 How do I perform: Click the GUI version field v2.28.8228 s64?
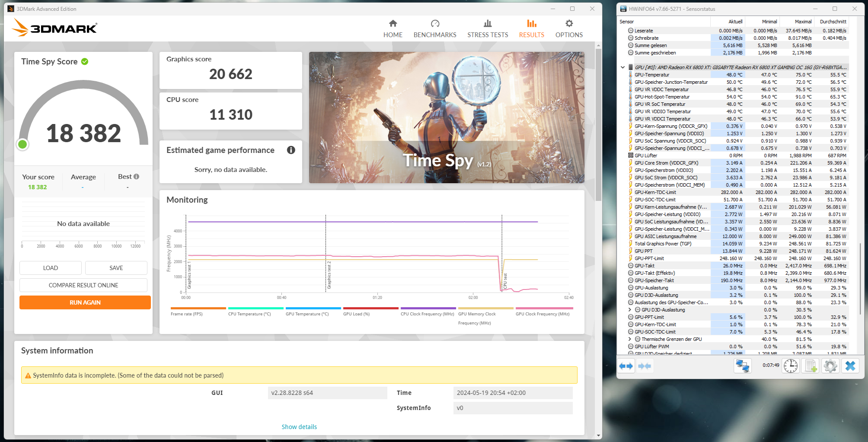point(327,393)
